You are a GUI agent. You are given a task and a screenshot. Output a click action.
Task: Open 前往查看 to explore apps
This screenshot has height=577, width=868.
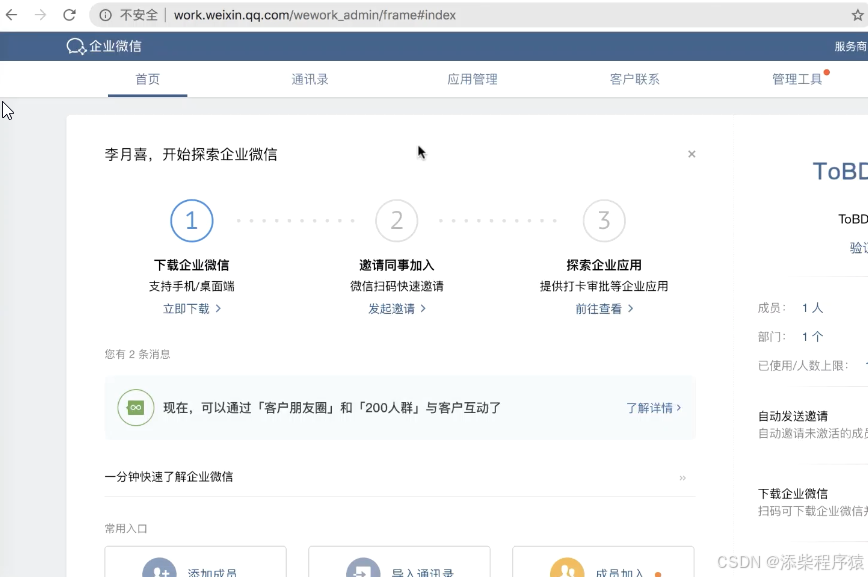604,308
